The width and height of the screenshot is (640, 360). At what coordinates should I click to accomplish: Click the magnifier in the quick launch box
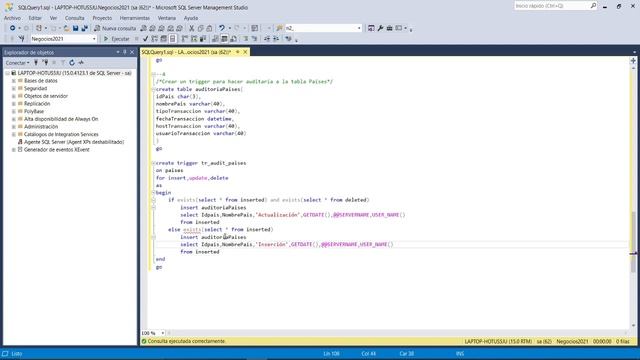pyautogui.click(x=593, y=6)
